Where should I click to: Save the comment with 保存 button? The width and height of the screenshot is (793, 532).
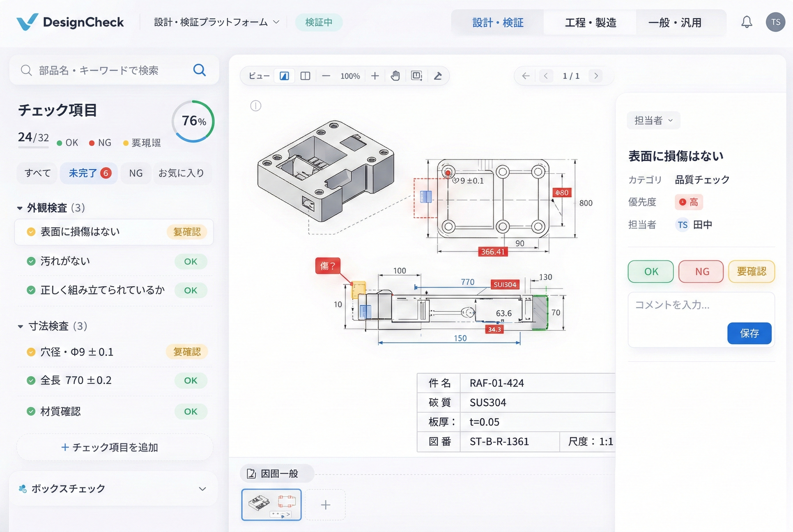[x=750, y=333]
